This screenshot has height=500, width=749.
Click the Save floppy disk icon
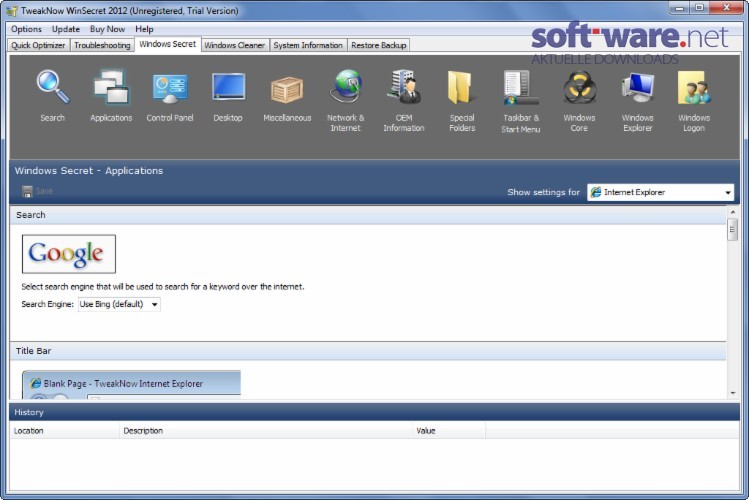click(x=27, y=191)
